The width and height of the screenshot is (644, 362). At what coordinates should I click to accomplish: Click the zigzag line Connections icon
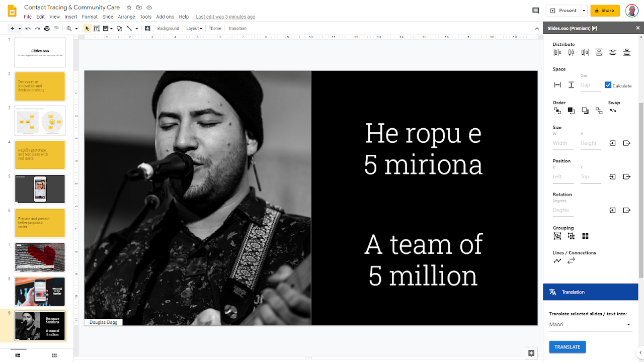pyautogui.click(x=557, y=261)
